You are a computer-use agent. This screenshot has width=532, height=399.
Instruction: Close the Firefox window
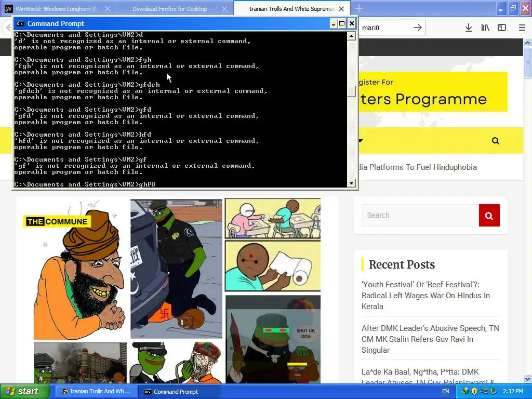point(526,9)
